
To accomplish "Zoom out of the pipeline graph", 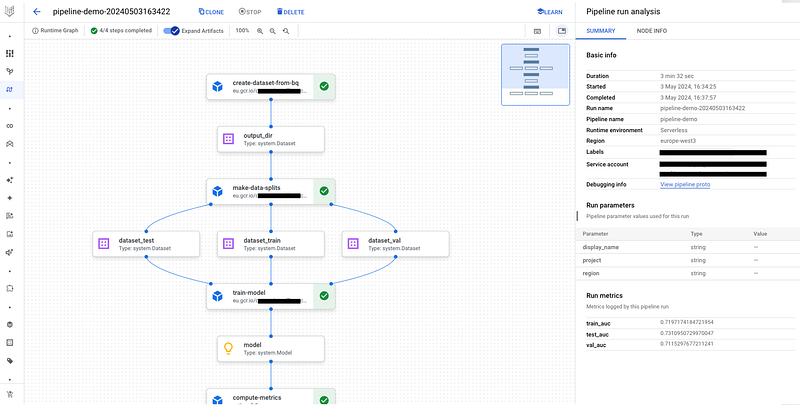I will (272, 31).
